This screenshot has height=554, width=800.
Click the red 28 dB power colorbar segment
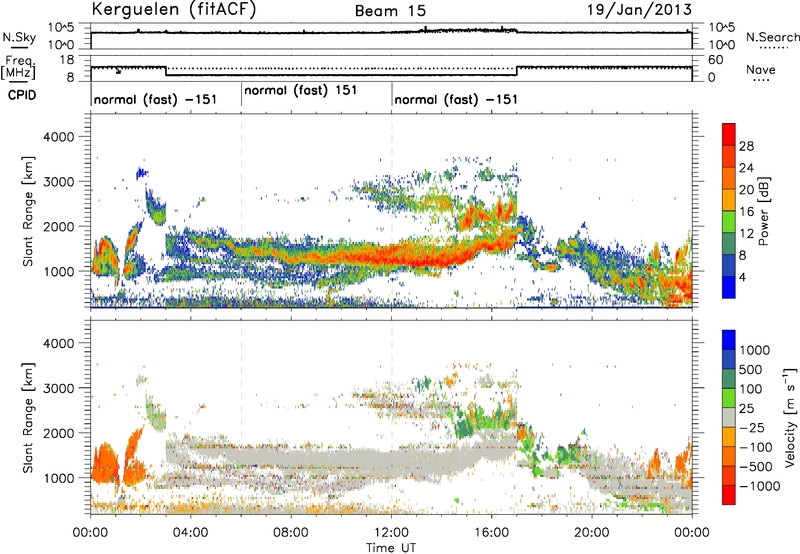pyautogui.click(x=729, y=134)
